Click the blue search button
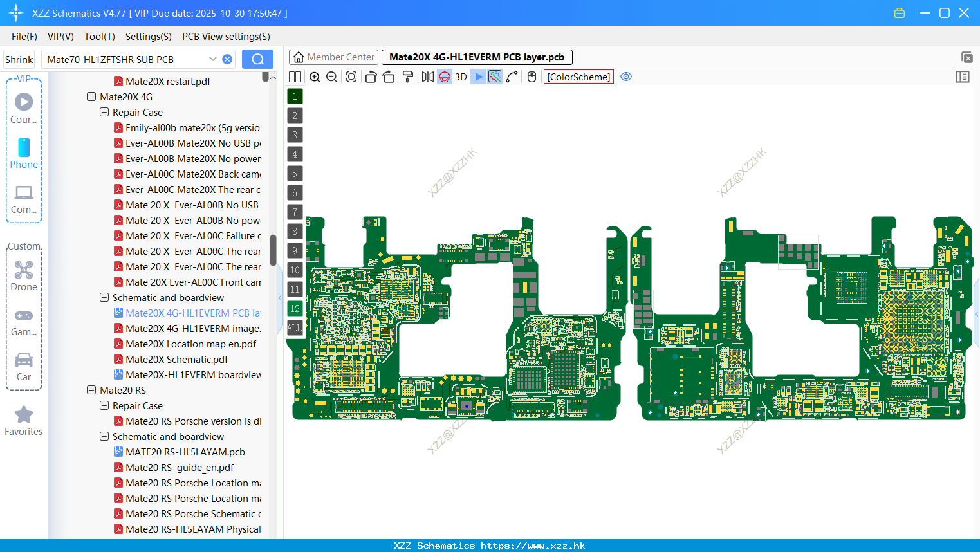This screenshot has width=980, height=552. click(x=257, y=59)
